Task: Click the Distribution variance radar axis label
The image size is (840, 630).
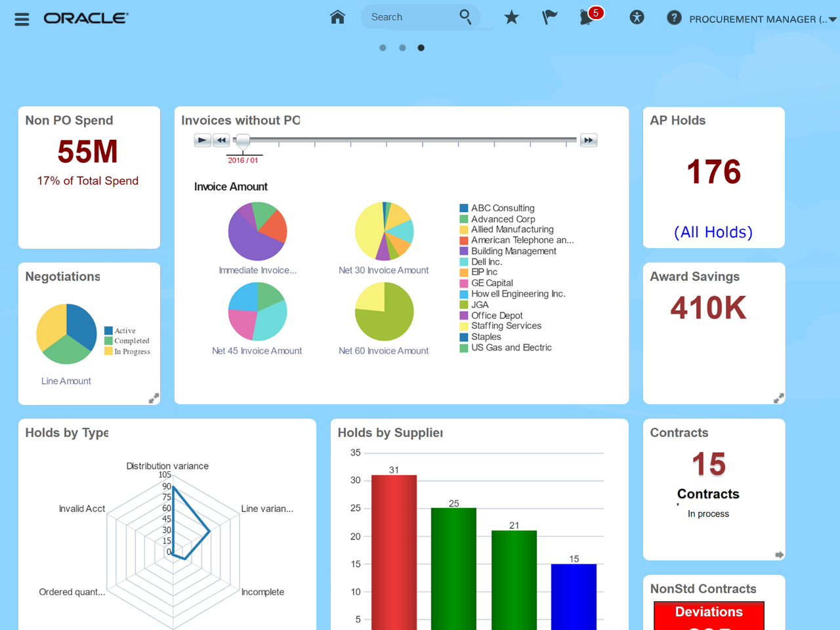Action: [x=167, y=466]
